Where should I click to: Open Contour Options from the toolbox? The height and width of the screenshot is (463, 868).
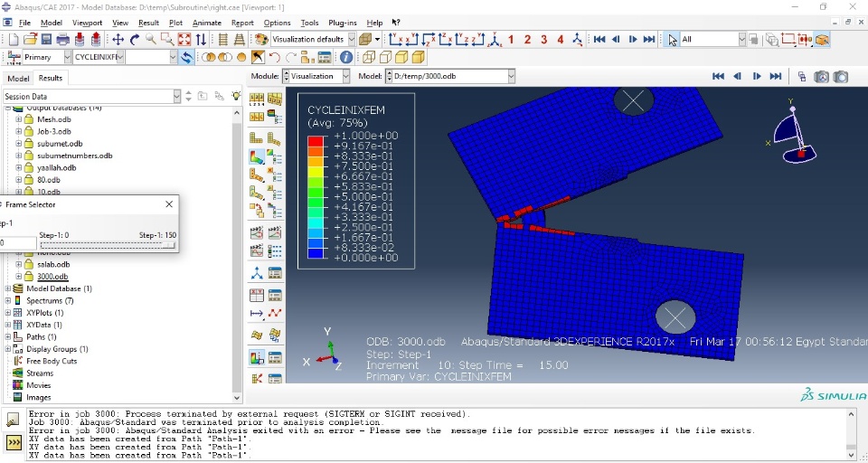275,156
